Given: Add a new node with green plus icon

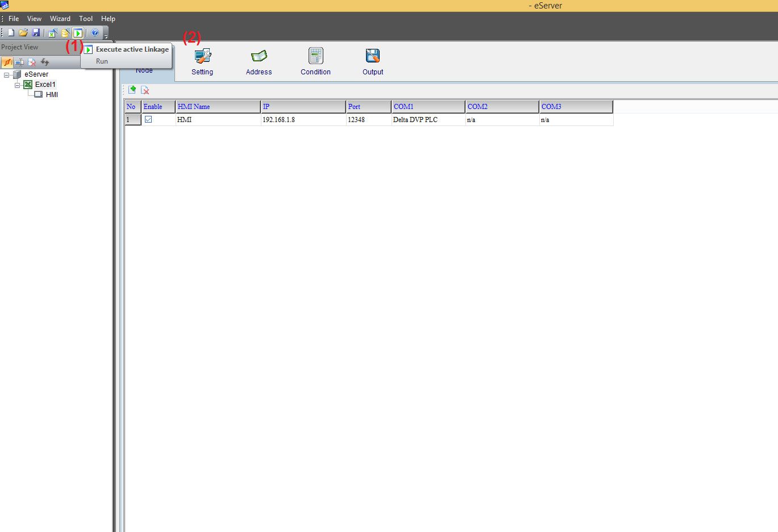Looking at the screenshot, I should (x=132, y=90).
